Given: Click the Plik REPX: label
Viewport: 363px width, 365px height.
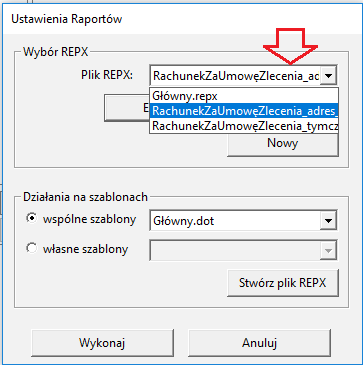Looking at the screenshot, I should click(107, 76).
